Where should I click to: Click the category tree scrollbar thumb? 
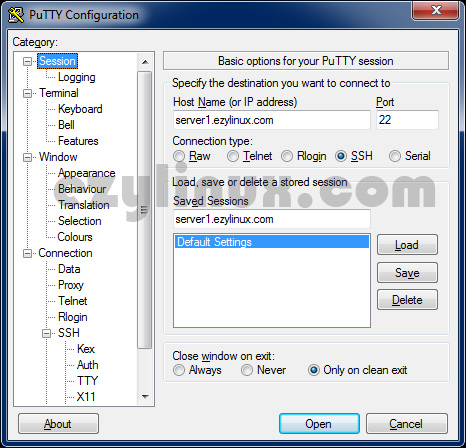145,210
